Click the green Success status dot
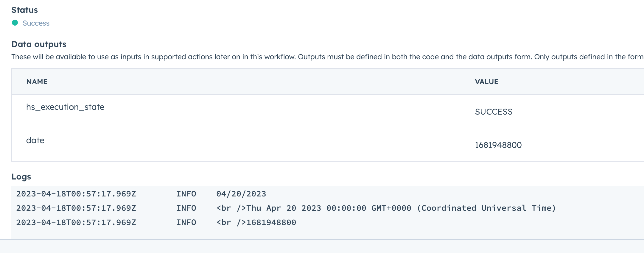Screen dimensions: 644x253 [14, 23]
